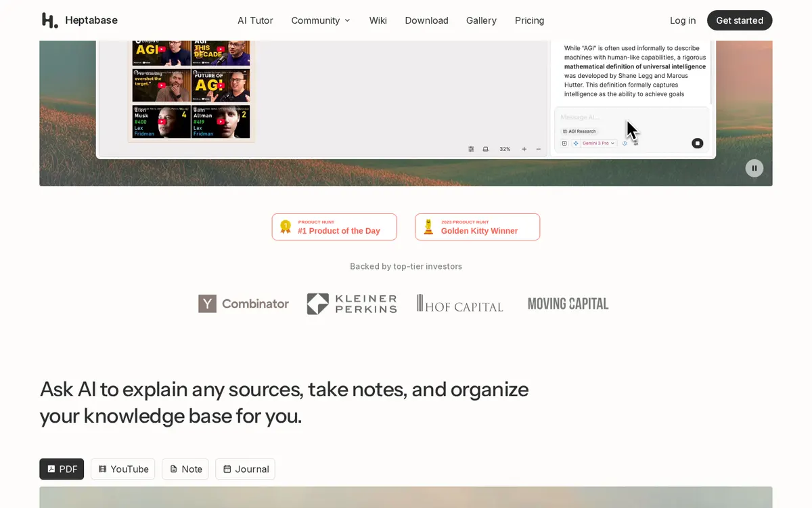Switch to the YouTube tab

123,469
